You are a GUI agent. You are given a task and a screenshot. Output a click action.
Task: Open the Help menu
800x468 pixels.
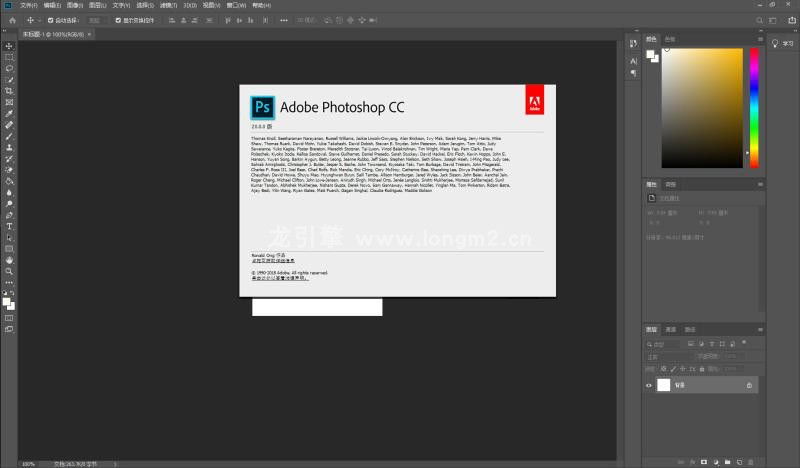click(262, 5)
